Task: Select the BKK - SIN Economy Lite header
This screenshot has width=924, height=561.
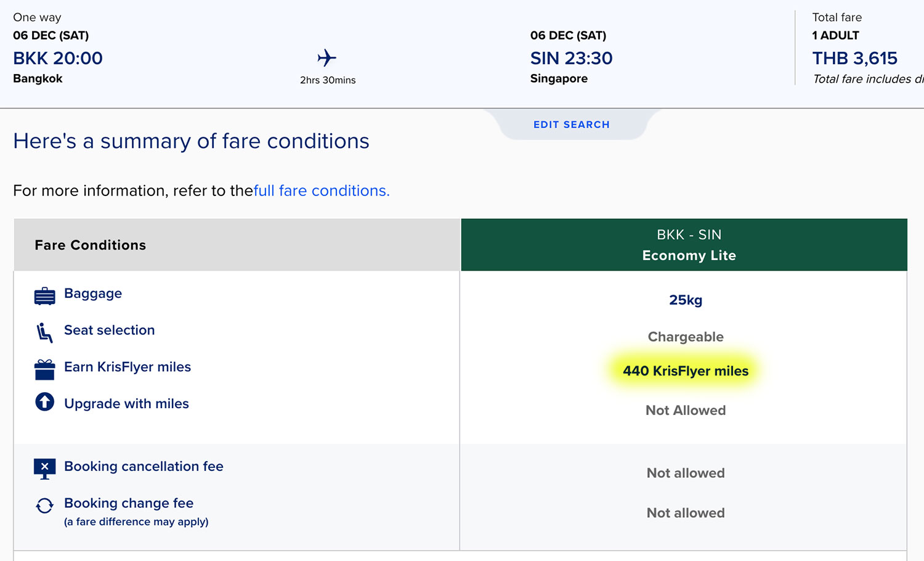Action: tap(684, 245)
